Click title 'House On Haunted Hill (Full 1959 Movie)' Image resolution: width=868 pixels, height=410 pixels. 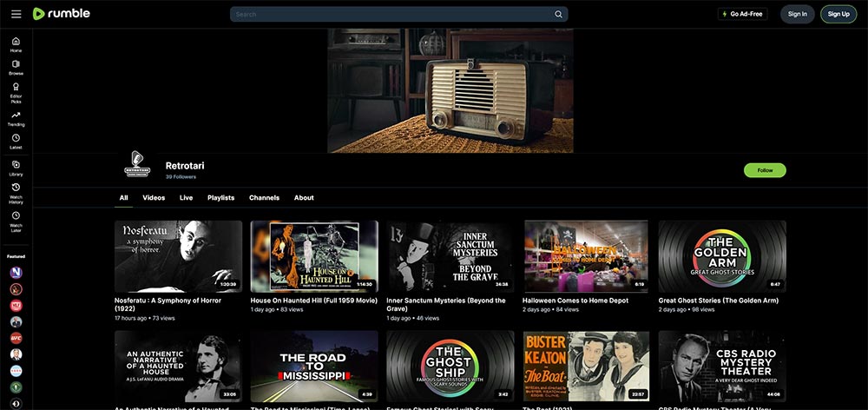(314, 301)
